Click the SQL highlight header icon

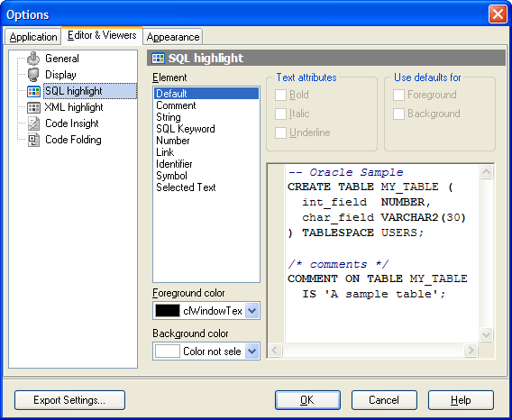158,59
